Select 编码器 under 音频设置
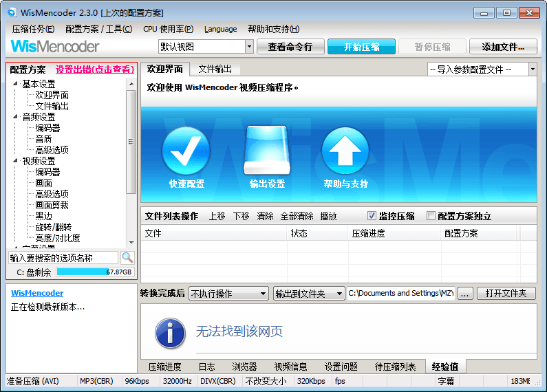 (x=47, y=128)
